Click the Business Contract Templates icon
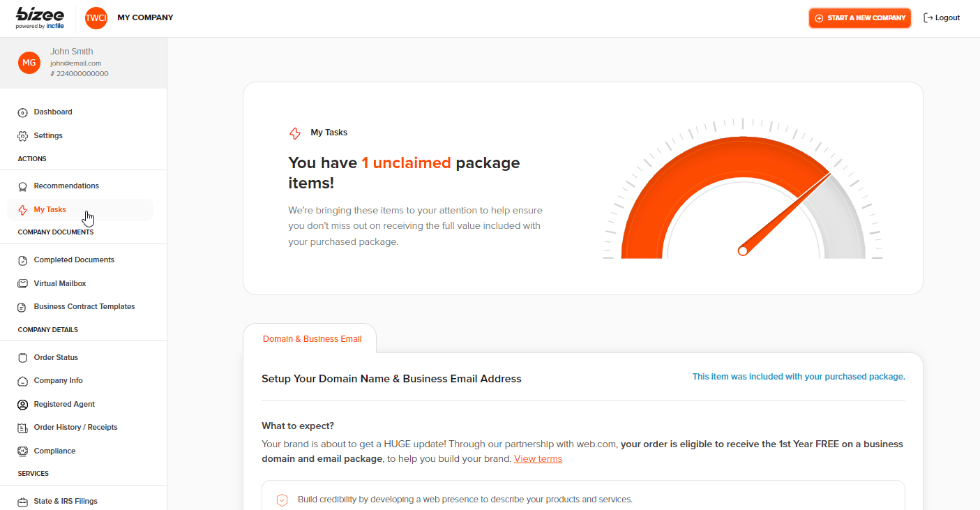The width and height of the screenshot is (980, 510). click(22, 307)
